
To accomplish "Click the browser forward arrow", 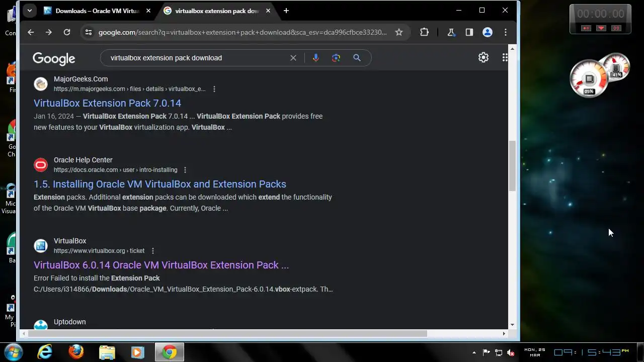I will [48, 32].
